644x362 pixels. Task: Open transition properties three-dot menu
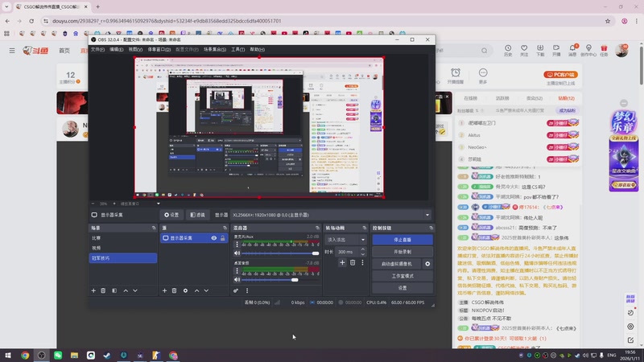click(362, 263)
